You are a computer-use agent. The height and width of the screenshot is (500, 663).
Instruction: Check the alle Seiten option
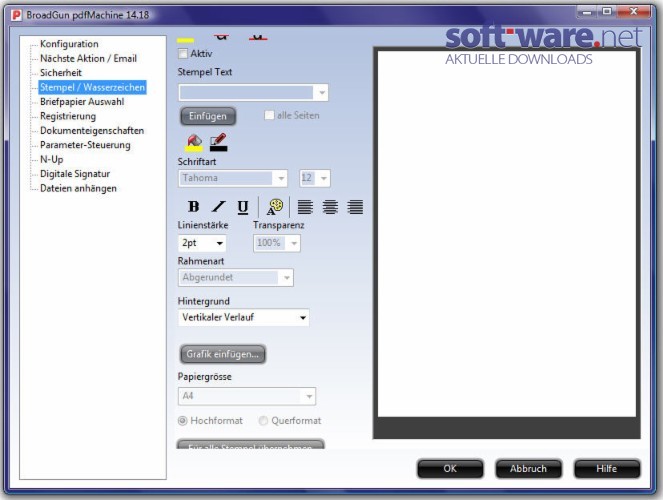[269, 115]
